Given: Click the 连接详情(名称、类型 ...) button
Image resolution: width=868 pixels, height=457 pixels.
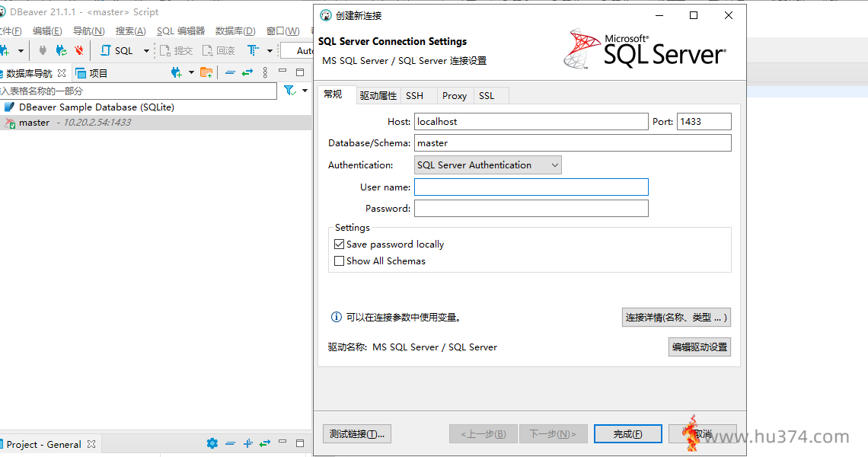Looking at the screenshot, I should [676, 318].
